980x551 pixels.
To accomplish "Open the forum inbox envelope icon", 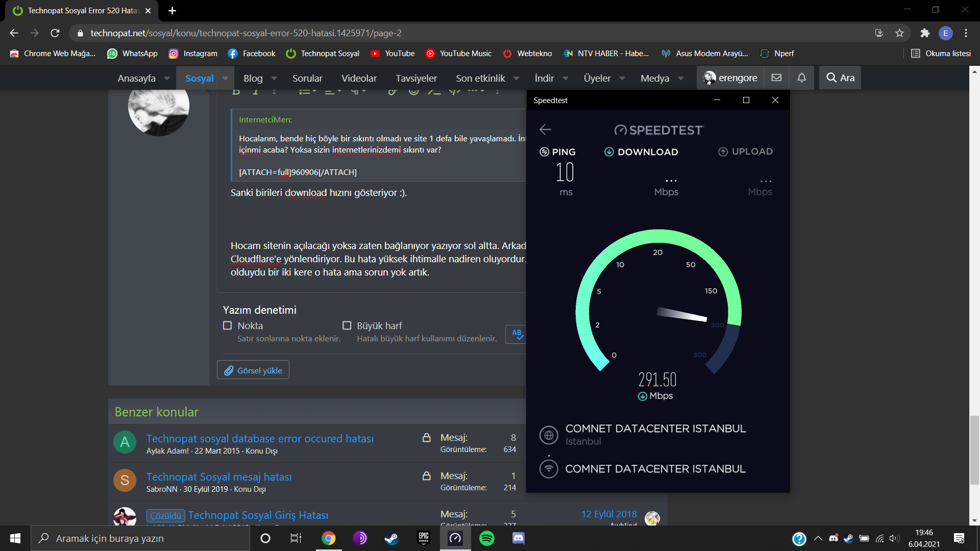I will pyautogui.click(x=776, y=78).
